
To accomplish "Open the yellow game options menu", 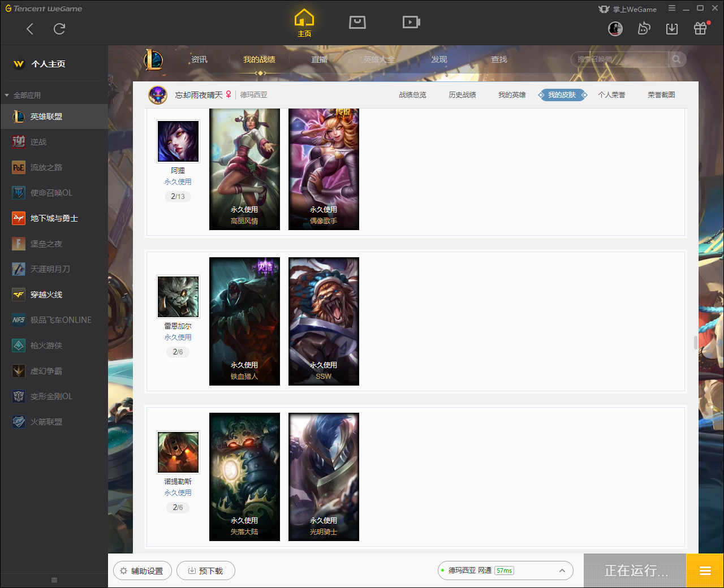I will coord(705,570).
